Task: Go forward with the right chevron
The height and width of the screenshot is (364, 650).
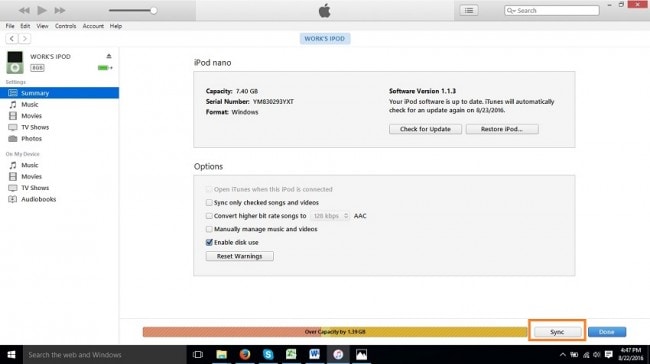Action: point(24,39)
